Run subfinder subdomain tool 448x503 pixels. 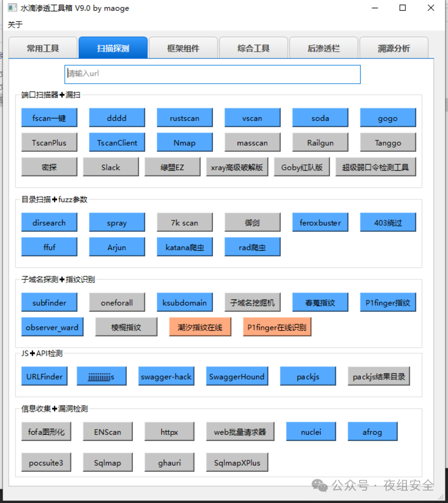(49, 302)
